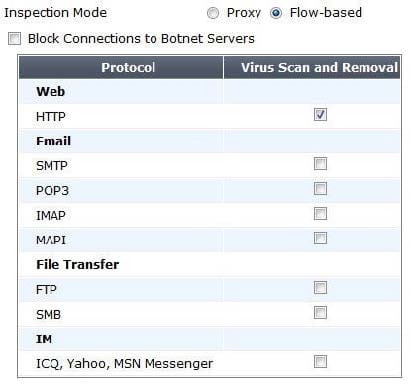This screenshot has height=388, width=411.
Task: Click the HTTP protocol label
Action: tap(51, 117)
